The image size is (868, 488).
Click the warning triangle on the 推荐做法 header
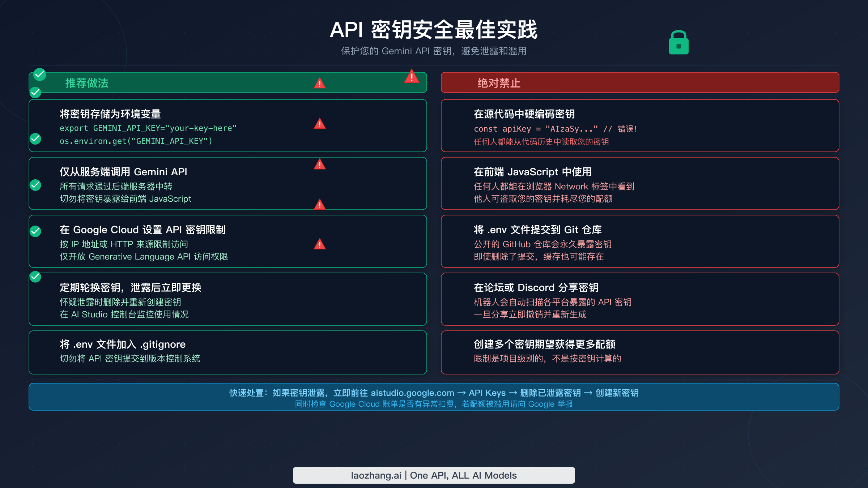coord(319,83)
